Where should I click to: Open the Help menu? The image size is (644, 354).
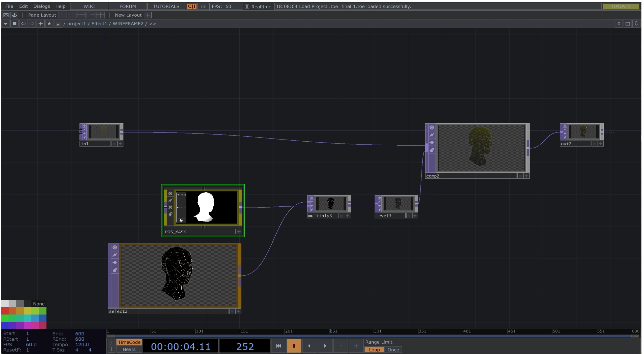coord(60,6)
